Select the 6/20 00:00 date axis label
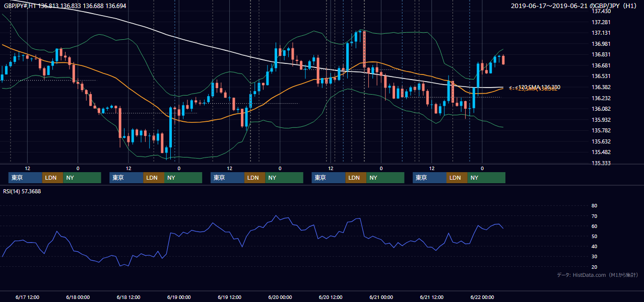The image size is (644, 302). [280, 297]
